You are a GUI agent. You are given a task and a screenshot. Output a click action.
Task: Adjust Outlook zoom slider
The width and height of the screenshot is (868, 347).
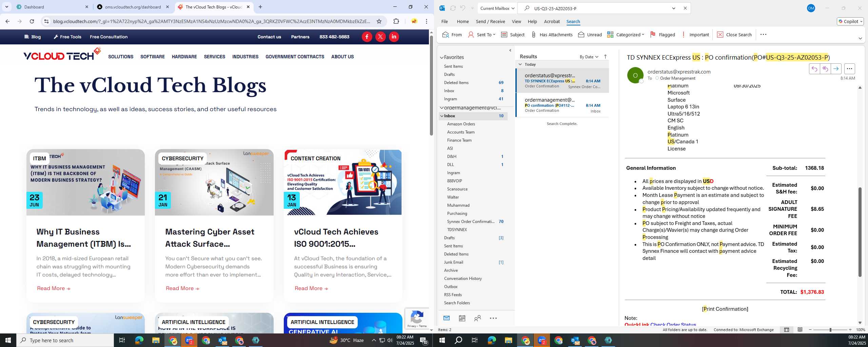click(830, 330)
